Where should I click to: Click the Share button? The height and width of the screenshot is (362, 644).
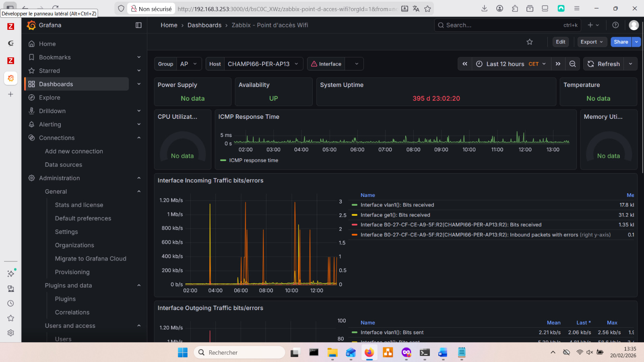point(621,42)
